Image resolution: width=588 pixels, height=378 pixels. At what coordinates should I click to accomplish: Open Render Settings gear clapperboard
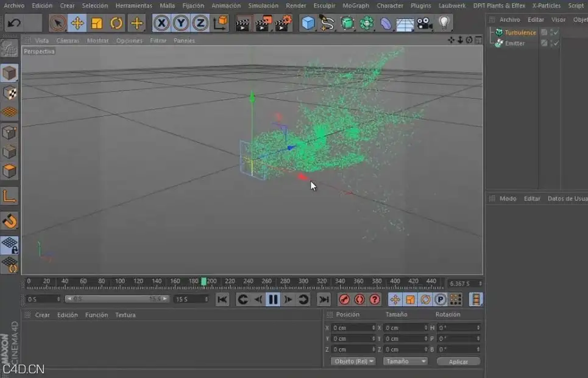283,23
